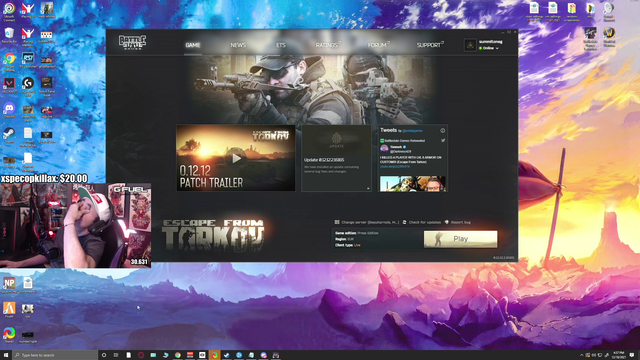Play the 0.12.12 Patch Trailer video
The width and height of the screenshot is (640, 360).
tap(236, 158)
